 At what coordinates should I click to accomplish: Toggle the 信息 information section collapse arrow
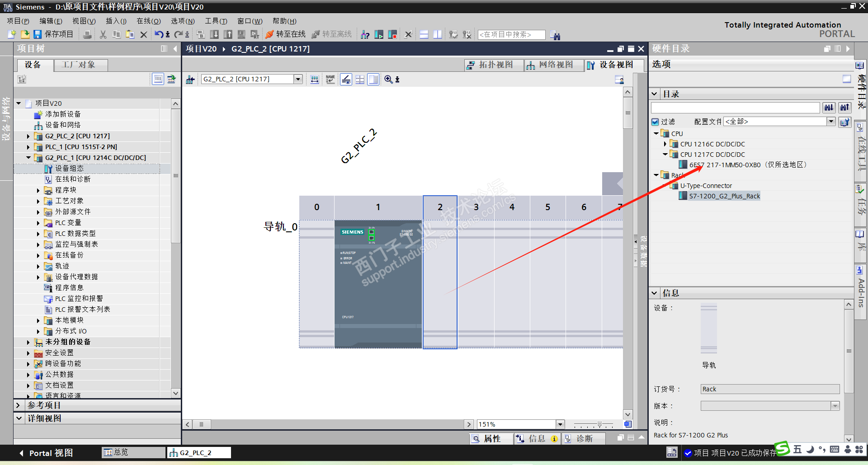pyautogui.click(x=655, y=293)
